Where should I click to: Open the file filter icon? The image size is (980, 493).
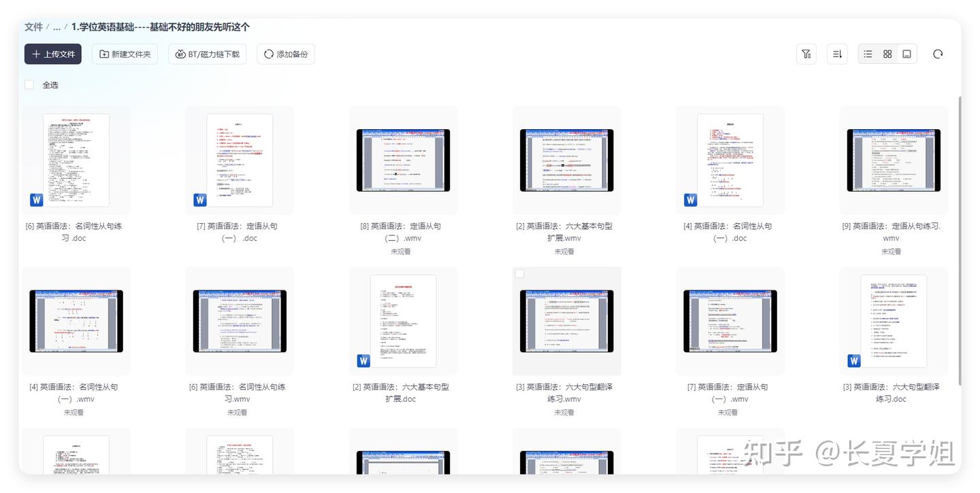tap(806, 54)
